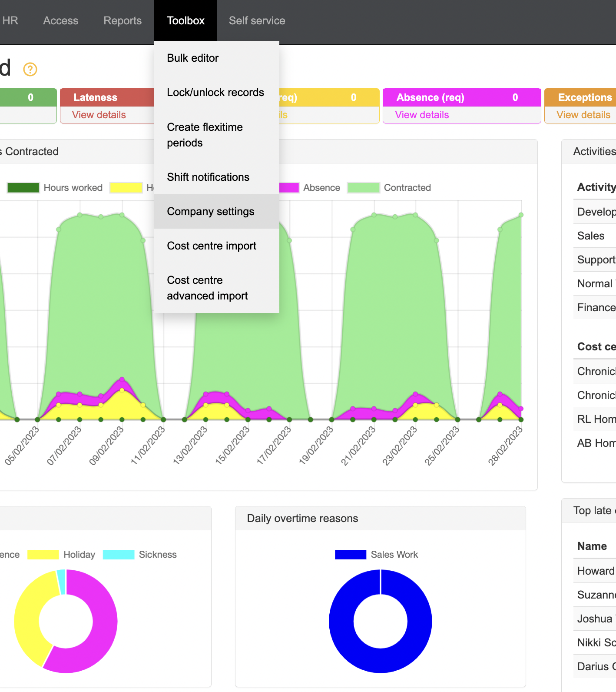This screenshot has width=616, height=692.
Task: Select Howard in top late list
Action: point(595,571)
